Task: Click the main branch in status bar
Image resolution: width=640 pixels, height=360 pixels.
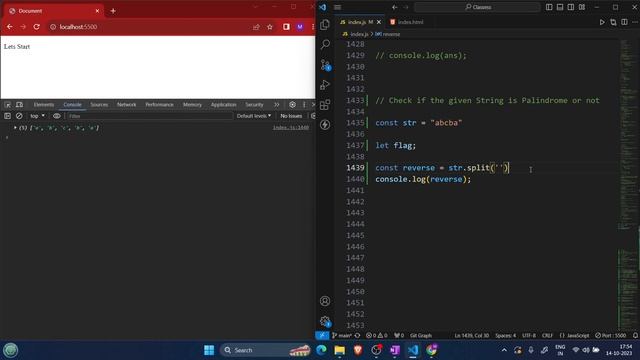Action: (x=342, y=335)
